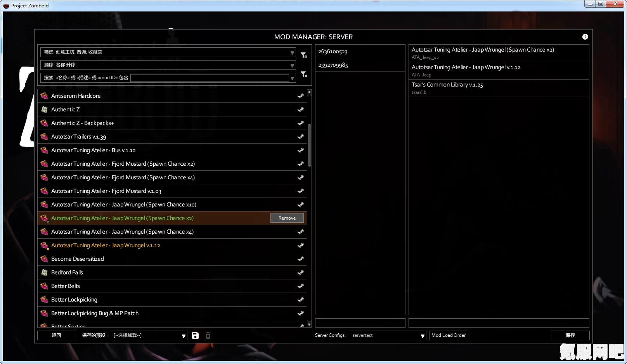
Task: Select the Better Lockpicking mod name
Action: 74,300
